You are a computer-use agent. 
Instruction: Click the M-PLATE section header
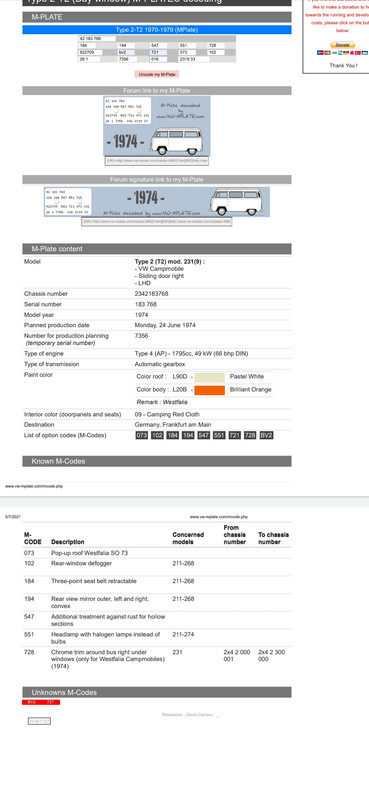(x=157, y=17)
